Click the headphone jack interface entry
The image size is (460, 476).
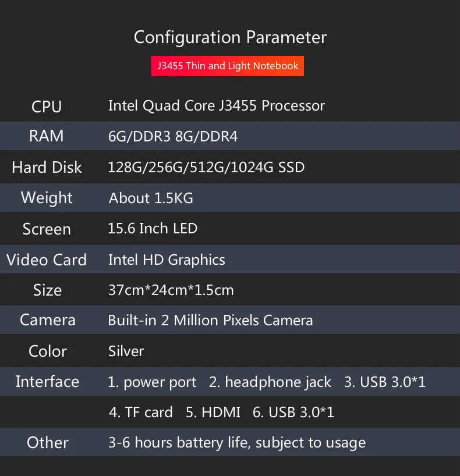tap(270, 382)
